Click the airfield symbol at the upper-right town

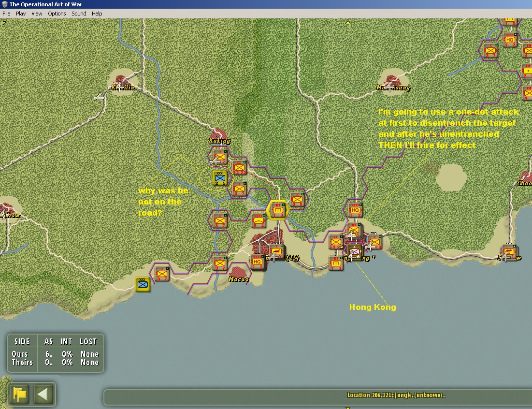click(390, 87)
